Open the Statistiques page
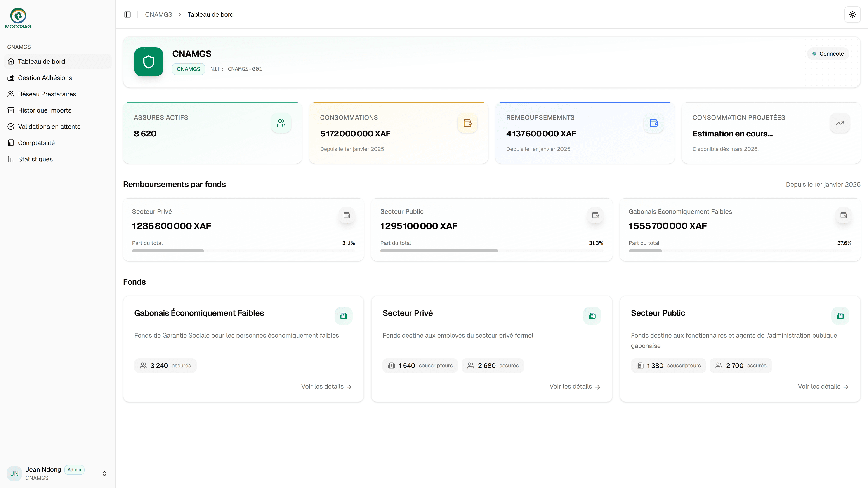Viewport: 868px width, 488px height. [x=58, y=159]
